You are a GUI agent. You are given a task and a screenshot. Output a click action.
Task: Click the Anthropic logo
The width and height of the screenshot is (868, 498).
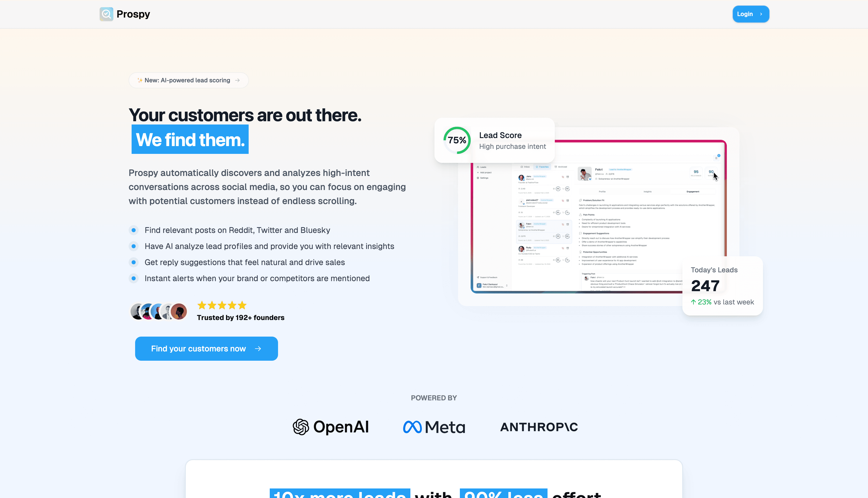point(539,427)
